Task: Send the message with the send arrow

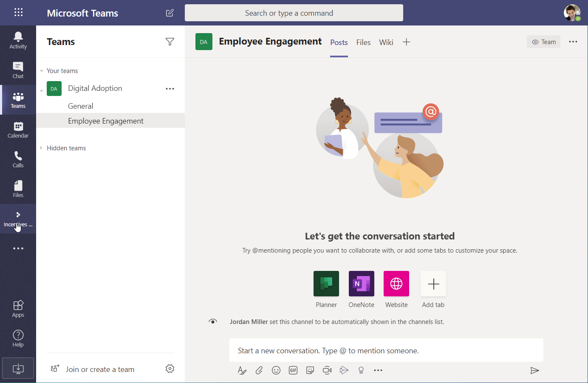Action: (x=534, y=370)
